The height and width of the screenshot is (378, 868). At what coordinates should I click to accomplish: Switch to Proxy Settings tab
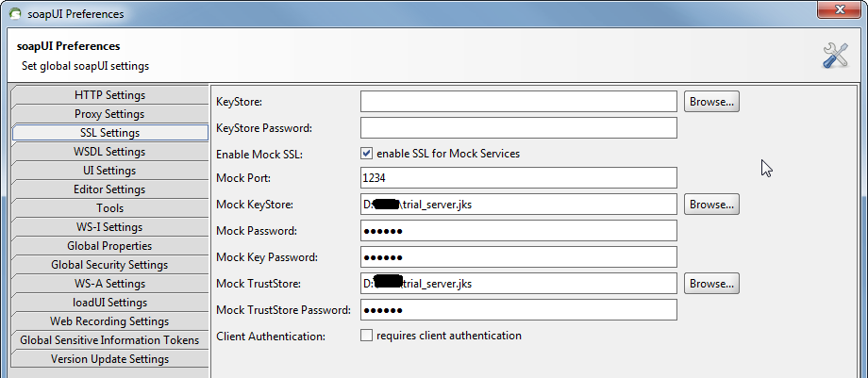point(109,114)
